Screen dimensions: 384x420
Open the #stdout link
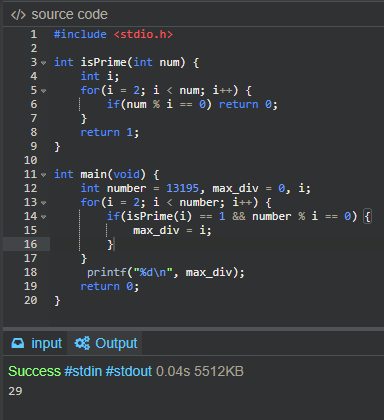coord(129,371)
